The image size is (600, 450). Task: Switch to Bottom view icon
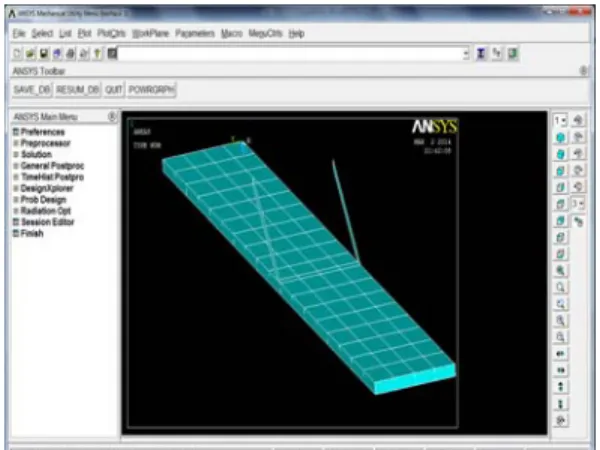coord(560,254)
